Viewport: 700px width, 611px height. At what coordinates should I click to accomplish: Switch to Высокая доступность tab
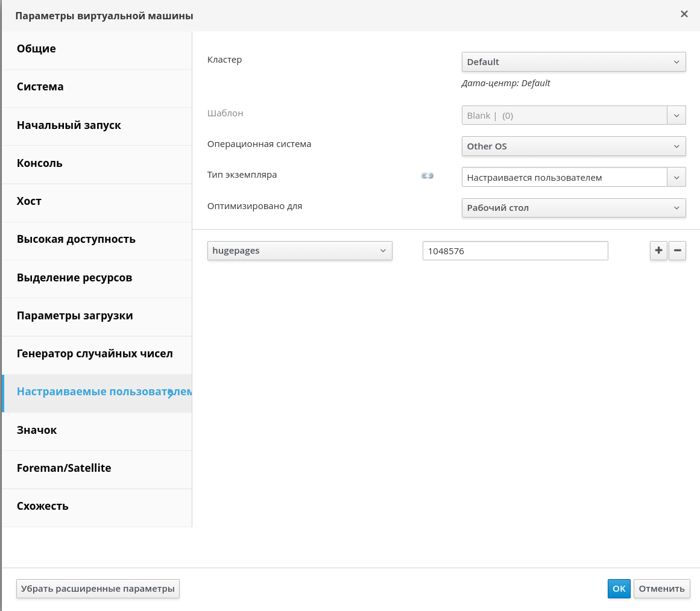click(x=76, y=239)
